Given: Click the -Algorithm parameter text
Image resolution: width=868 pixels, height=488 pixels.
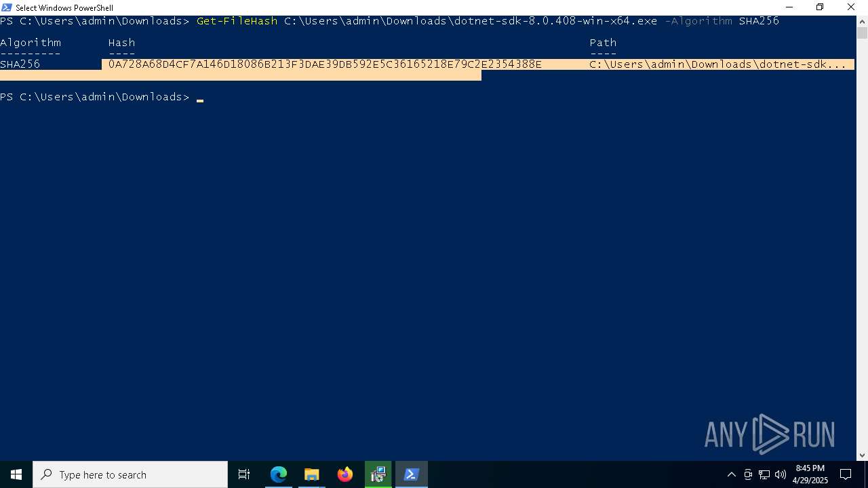Looking at the screenshot, I should tap(698, 21).
